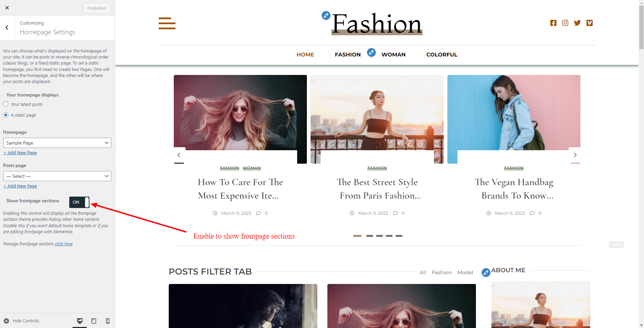Click the 'click here' manage sections link

tap(64, 244)
